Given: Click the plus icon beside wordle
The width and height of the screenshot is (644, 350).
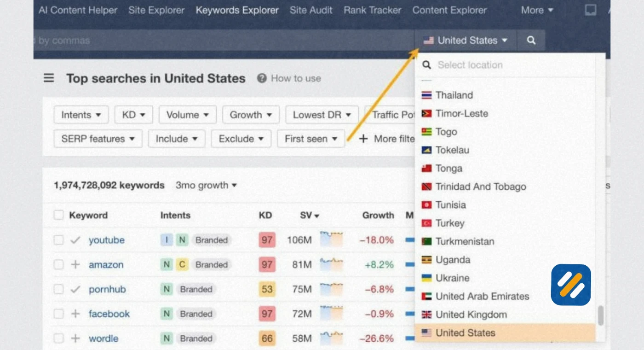Looking at the screenshot, I should [75, 338].
